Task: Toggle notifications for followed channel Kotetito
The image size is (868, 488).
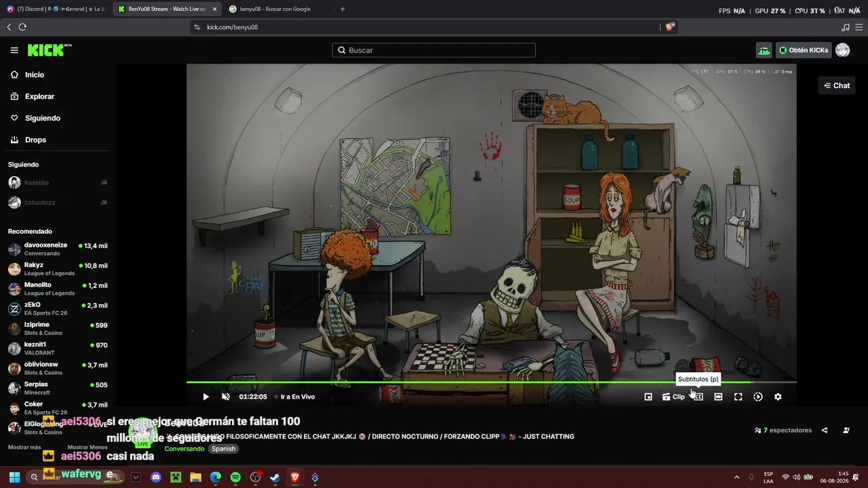Action: point(104,183)
